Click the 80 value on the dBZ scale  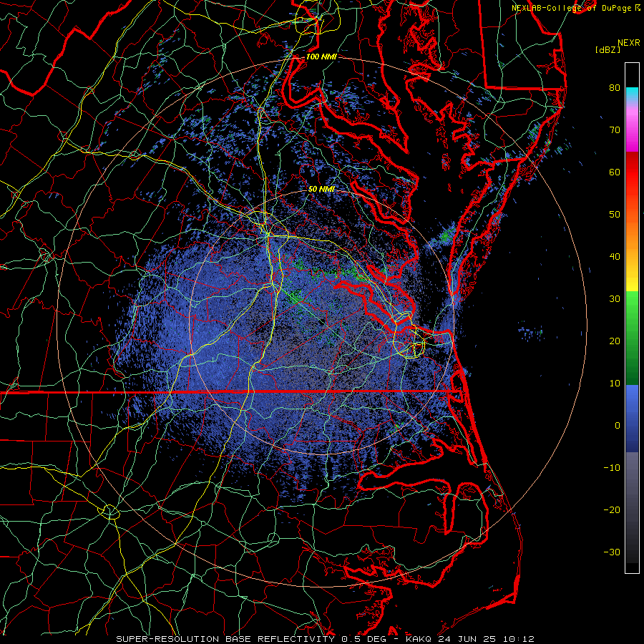click(615, 87)
